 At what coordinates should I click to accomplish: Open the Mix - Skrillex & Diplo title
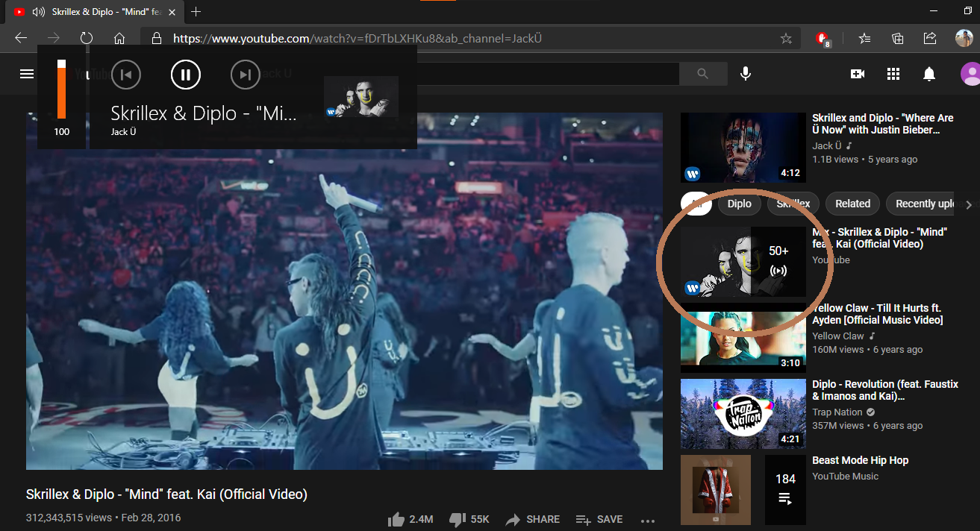[x=879, y=238]
